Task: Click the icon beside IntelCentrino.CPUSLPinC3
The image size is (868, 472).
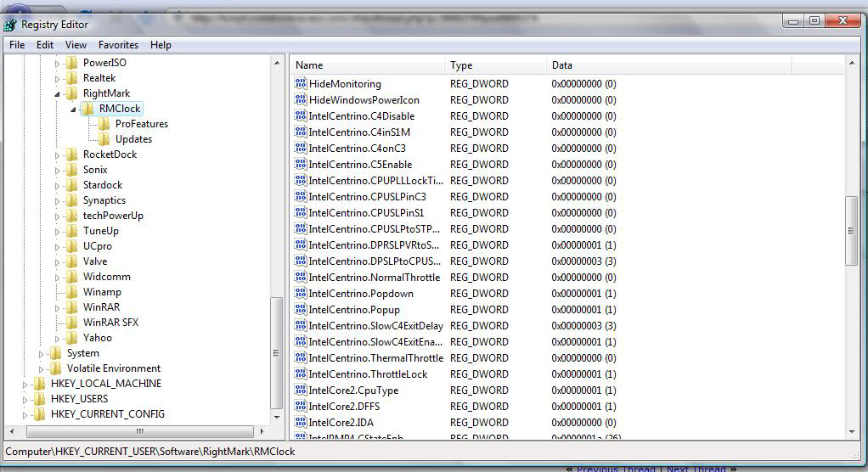Action: [x=301, y=196]
